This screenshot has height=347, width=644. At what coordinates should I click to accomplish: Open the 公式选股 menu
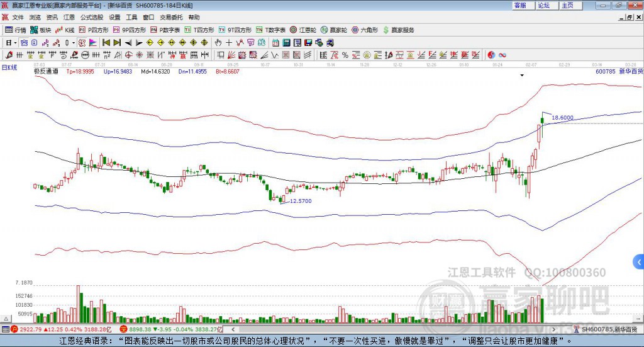[x=92, y=17]
